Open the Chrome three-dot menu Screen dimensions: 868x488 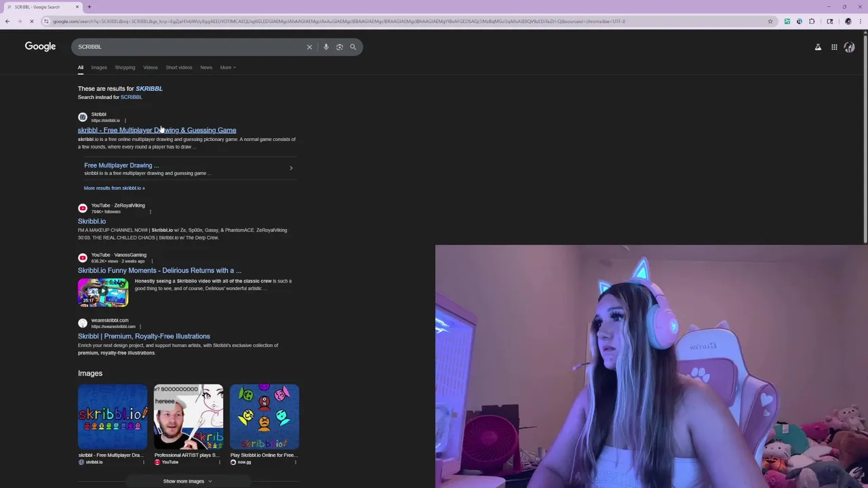pyautogui.click(x=860, y=21)
